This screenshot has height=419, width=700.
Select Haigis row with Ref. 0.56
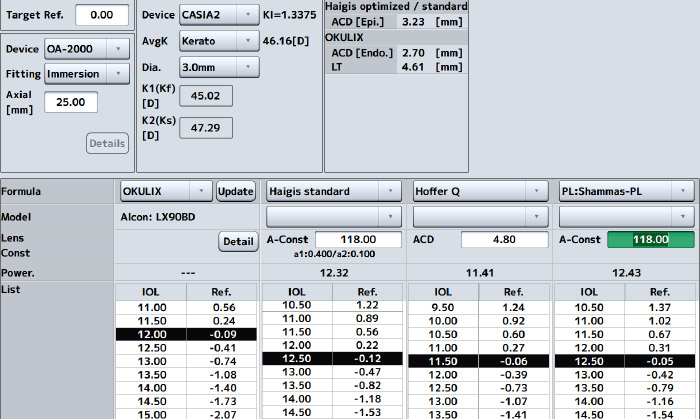pyautogui.click(x=332, y=332)
